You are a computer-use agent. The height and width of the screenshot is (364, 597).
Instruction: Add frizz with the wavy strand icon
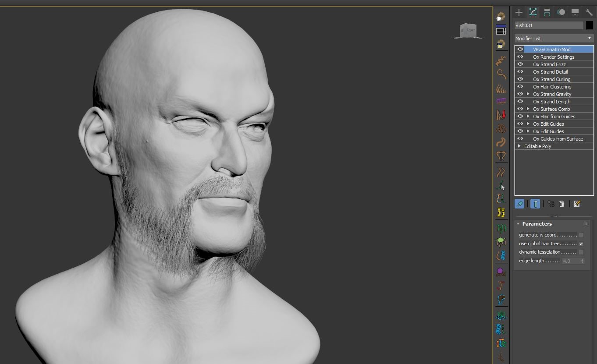(501, 60)
